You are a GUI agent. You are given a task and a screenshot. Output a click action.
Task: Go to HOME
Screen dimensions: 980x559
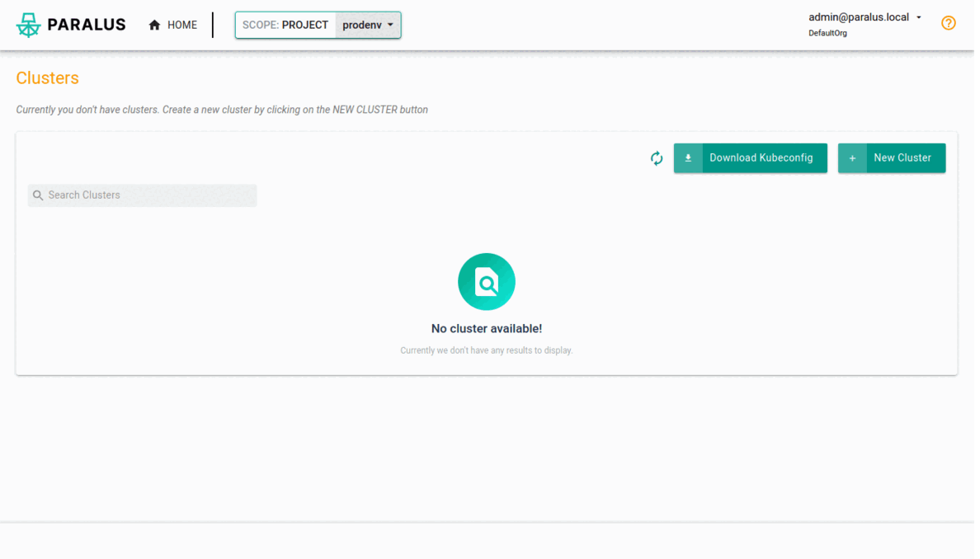[x=173, y=25]
